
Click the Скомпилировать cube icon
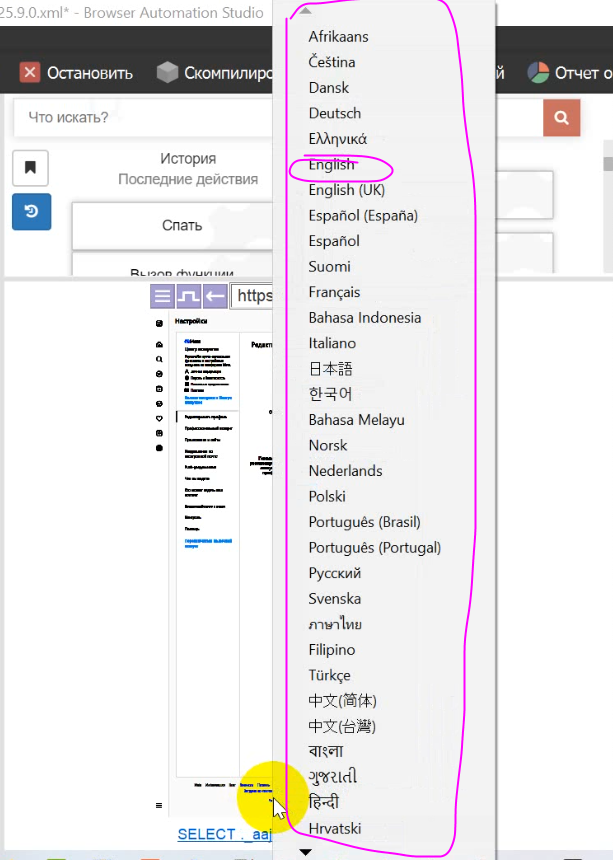167,72
